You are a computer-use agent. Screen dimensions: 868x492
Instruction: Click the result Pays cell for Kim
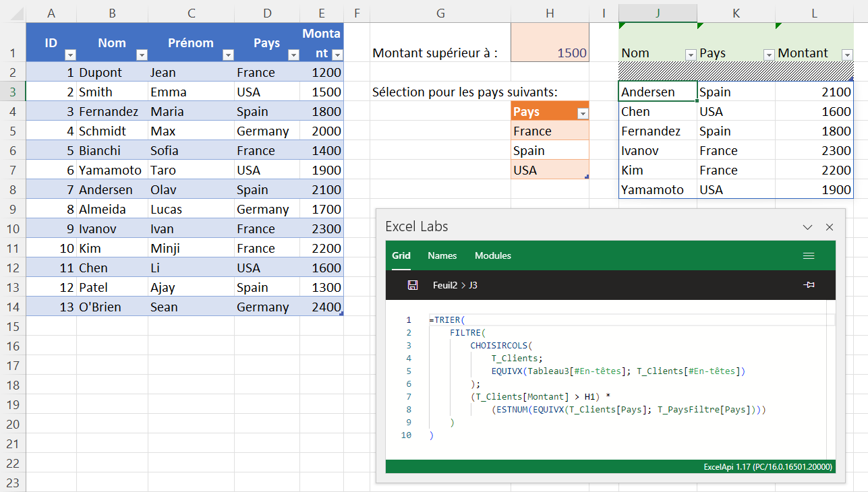(x=736, y=170)
